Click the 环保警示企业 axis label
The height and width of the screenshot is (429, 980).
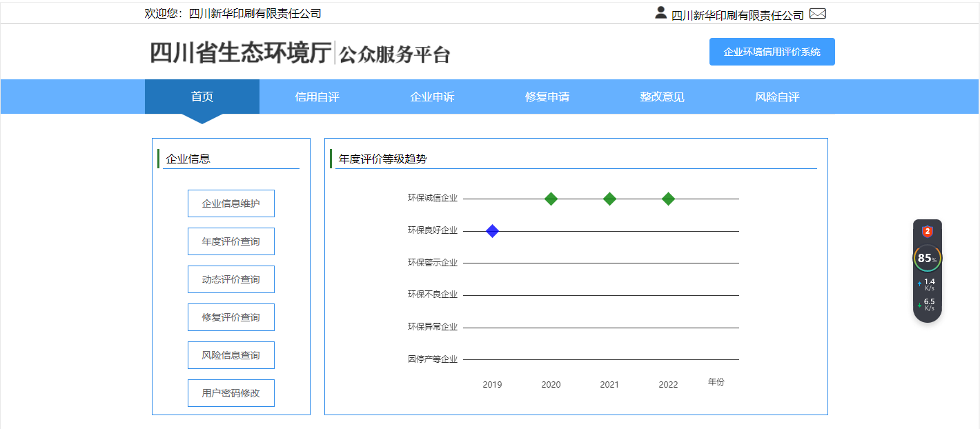pyautogui.click(x=433, y=263)
